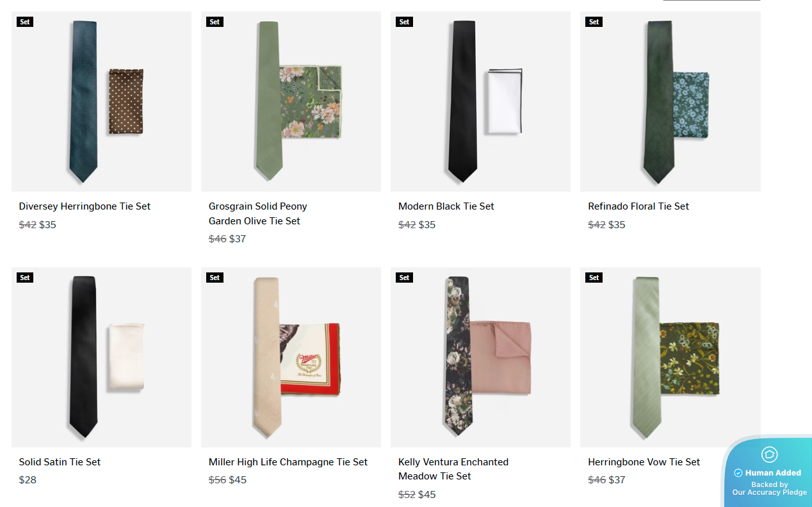Click the Set badge on Modern Black tie

[x=404, y=22]
